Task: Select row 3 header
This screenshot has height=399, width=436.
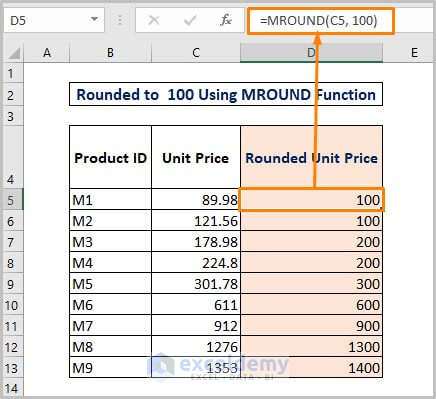Action: pos(13,116)
